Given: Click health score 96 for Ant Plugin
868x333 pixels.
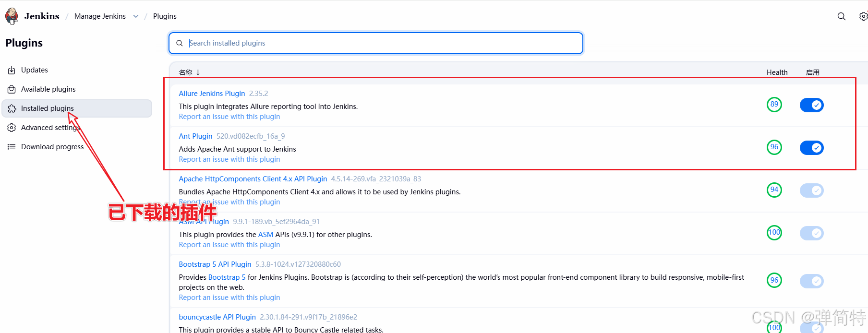Looking at the screenshot, I should coord(774,147).
